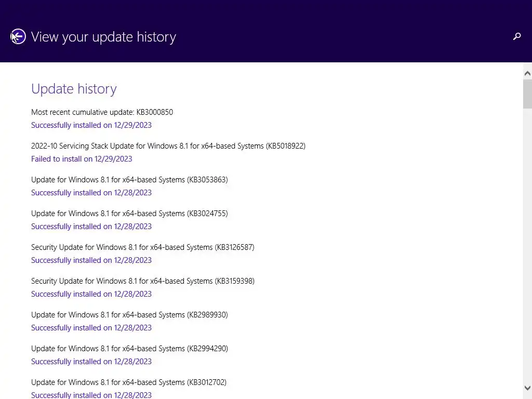Click the 'Update history' heading
This screenshot has height=399, width=532.
(x=74, y=89)
